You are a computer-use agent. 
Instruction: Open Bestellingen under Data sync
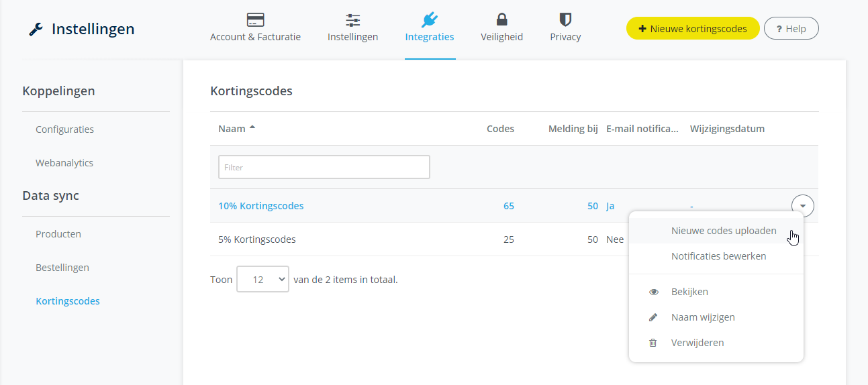click(62, 268)
